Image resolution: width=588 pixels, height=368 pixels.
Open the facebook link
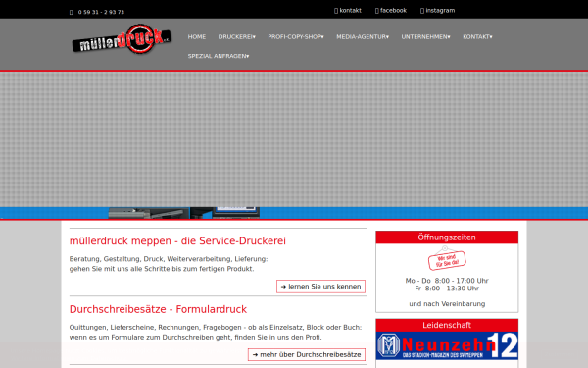pos(393,11)
